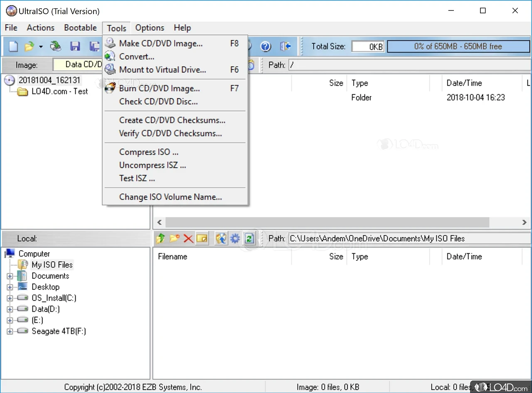Click the Make CD/DVD Image menu icon
The width and height of the screenshot is (532, 393).
pyautogui.click(x=110, y=43)
